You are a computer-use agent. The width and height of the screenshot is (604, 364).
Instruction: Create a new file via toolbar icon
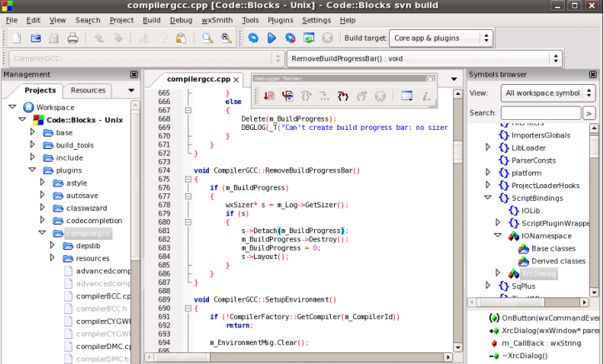click(17, 37)
